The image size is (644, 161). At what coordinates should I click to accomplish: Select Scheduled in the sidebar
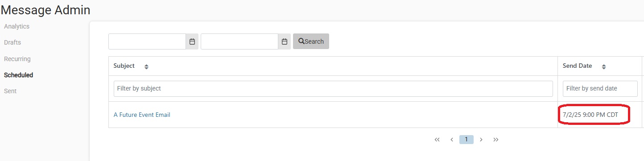[x=18, y=75]
